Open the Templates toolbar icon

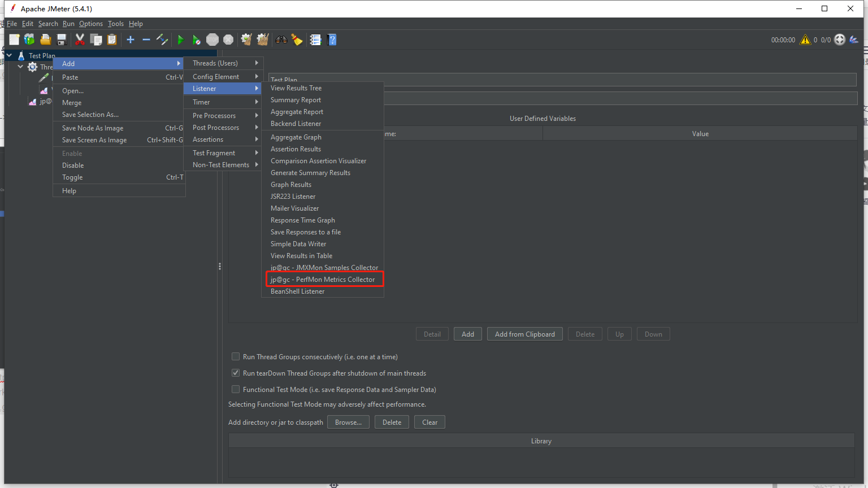[29, 40]
